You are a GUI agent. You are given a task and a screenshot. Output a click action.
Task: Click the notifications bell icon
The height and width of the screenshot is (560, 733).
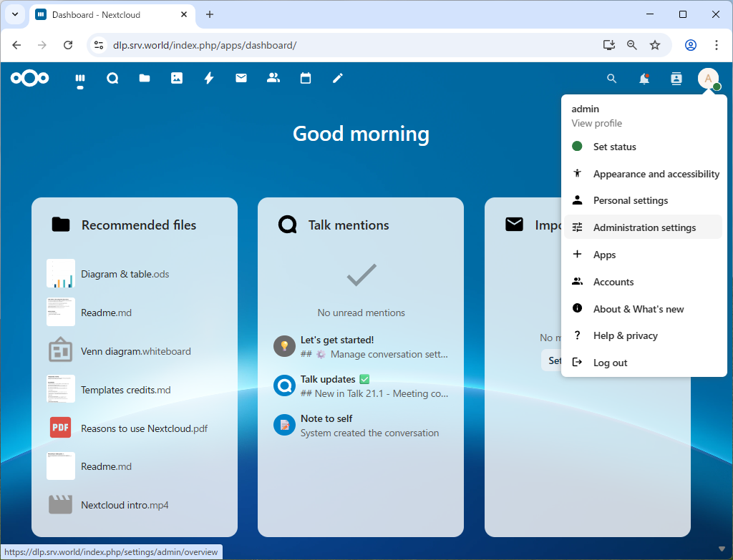(x=644, y=79)
